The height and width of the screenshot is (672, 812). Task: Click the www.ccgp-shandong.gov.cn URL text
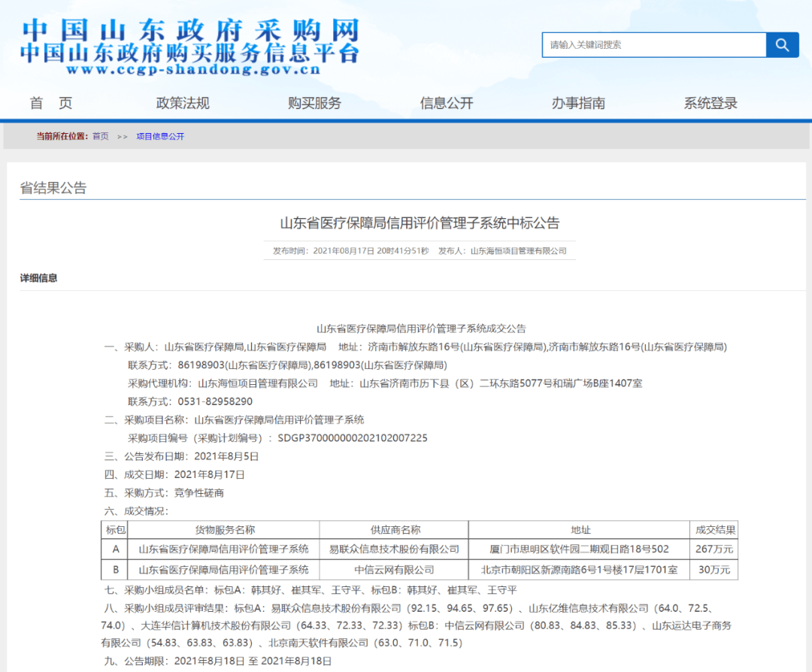click(194, 69)
